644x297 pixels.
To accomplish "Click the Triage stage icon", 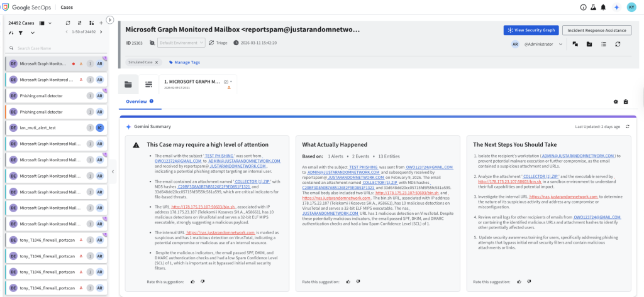I will pyautogui.click(x=211, y=43).
